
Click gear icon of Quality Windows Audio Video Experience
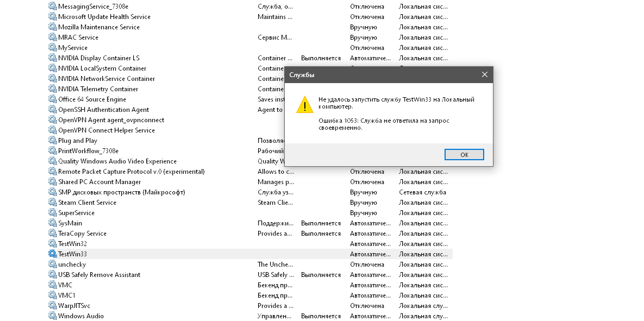52,161
